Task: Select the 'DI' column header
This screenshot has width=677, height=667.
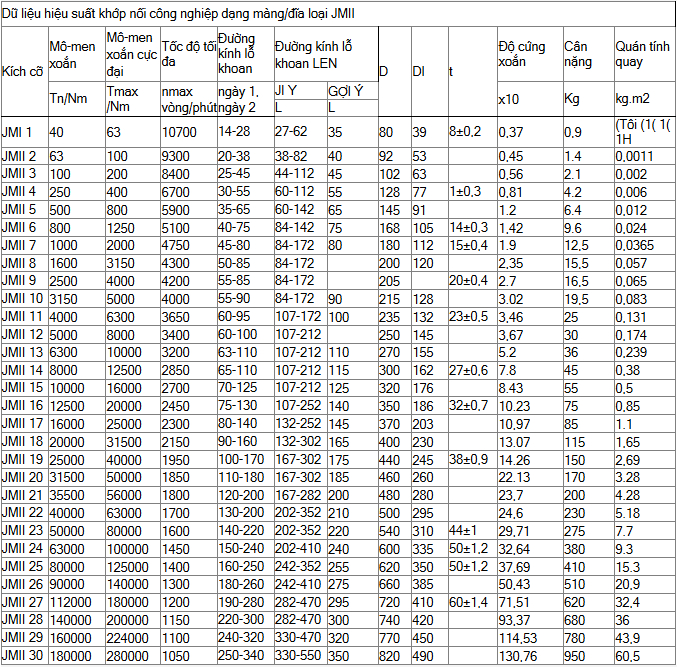Action: (418, 71)
